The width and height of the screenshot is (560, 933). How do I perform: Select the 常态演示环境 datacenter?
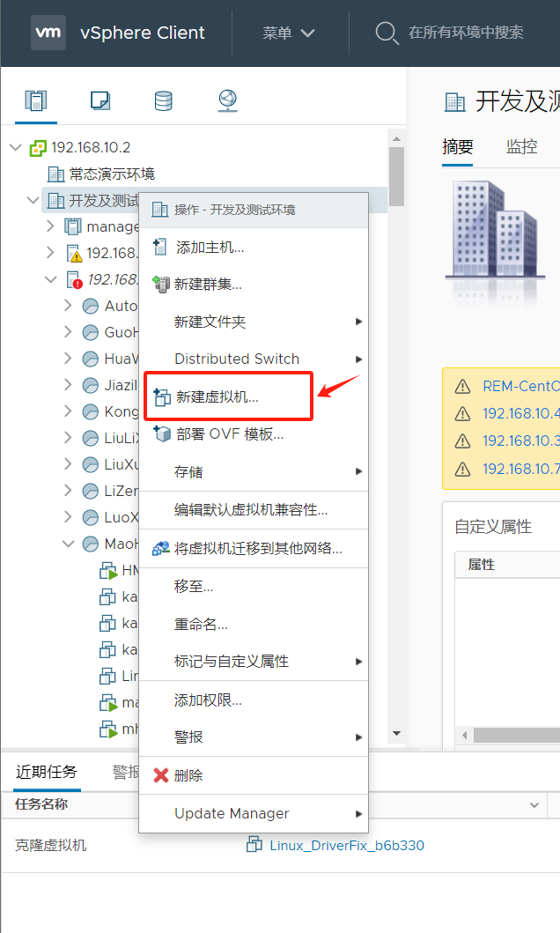[112, 174]
